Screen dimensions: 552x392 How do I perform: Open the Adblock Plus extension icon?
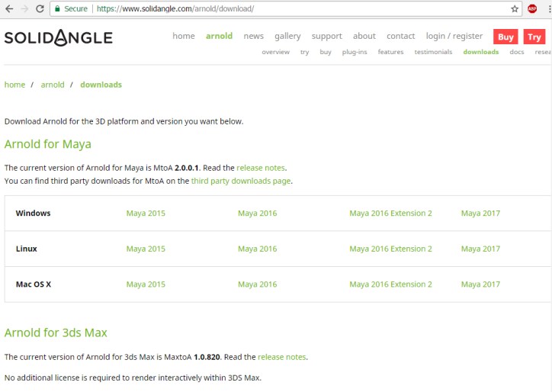click(532, 8)
